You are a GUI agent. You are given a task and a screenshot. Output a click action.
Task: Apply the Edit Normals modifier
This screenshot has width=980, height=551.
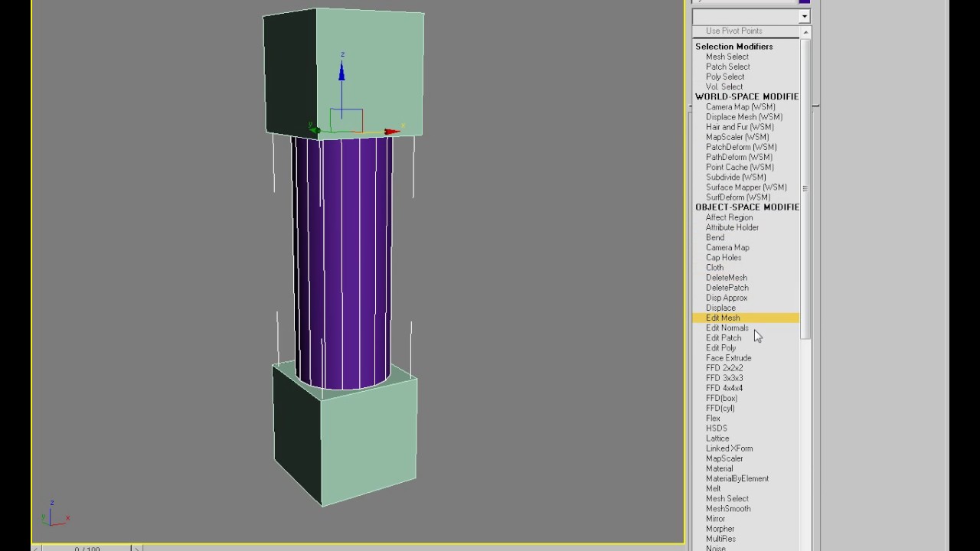[x=727, y=328]
